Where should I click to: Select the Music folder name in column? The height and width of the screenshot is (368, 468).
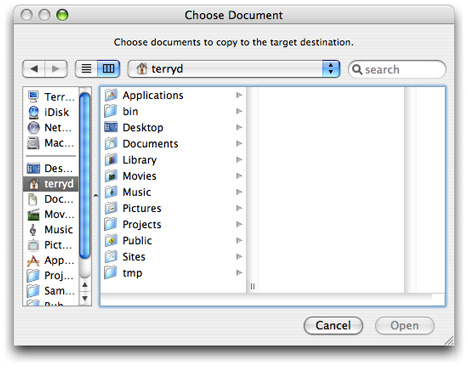[x=137, y=192]
